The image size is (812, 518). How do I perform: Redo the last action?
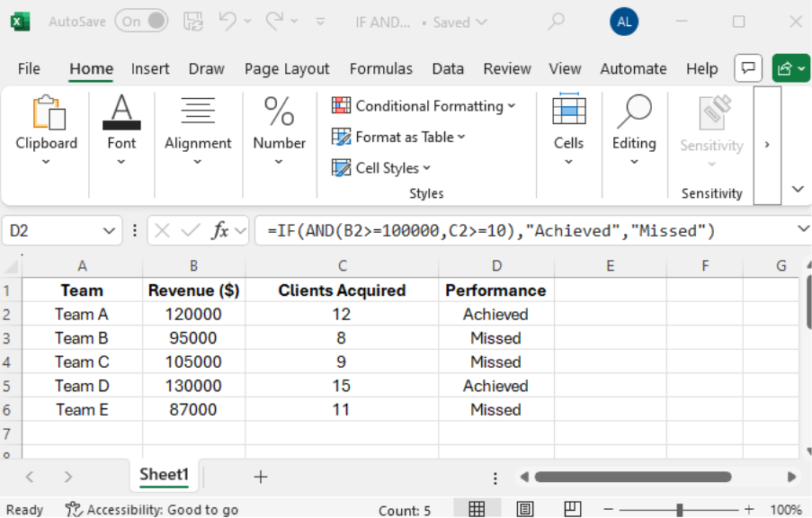point(274,22)
